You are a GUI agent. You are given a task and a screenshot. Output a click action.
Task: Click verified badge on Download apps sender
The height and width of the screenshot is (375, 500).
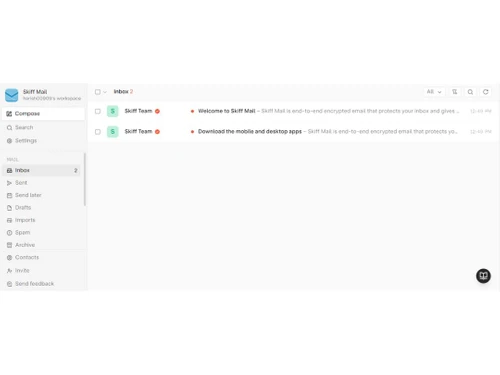(x=157, y=132)
